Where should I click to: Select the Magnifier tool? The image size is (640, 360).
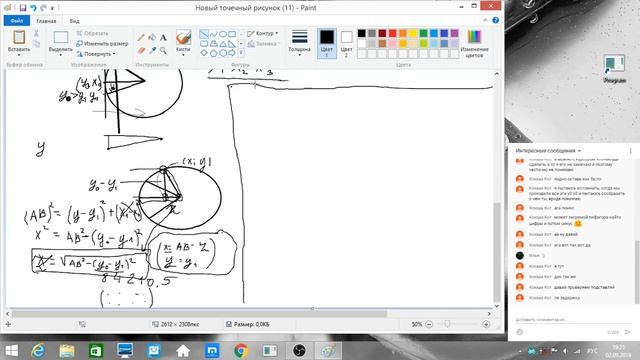pyautogui.click(x=163, y=51)
